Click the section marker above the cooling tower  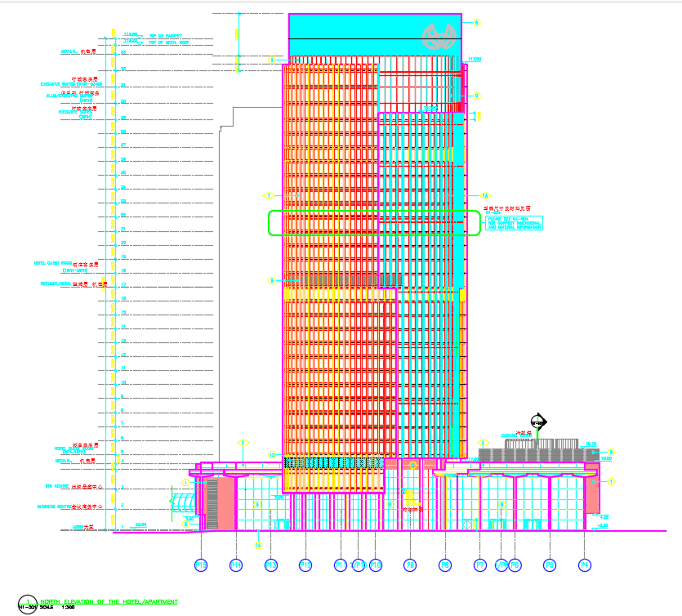tap(538, 422)
